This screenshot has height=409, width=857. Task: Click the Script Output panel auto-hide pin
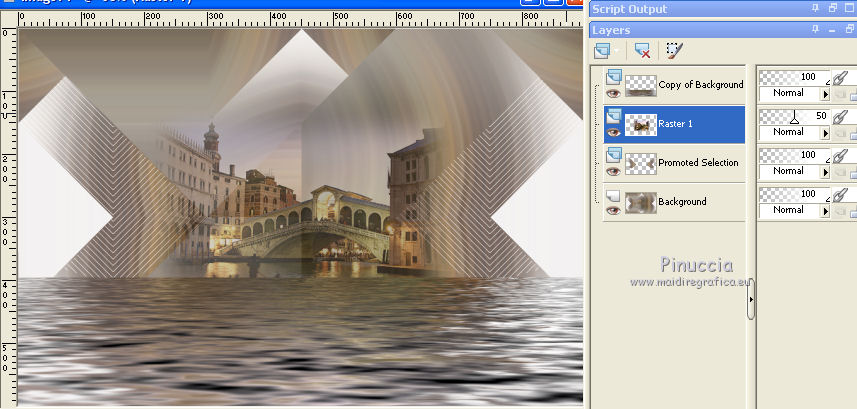pyautogui.click(x=815, y=8)
